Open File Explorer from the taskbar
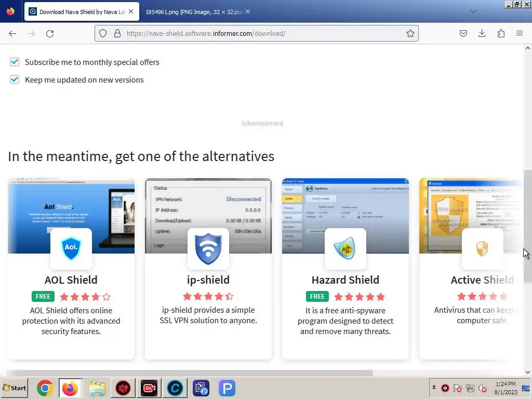532x399 pixels. 97,388
